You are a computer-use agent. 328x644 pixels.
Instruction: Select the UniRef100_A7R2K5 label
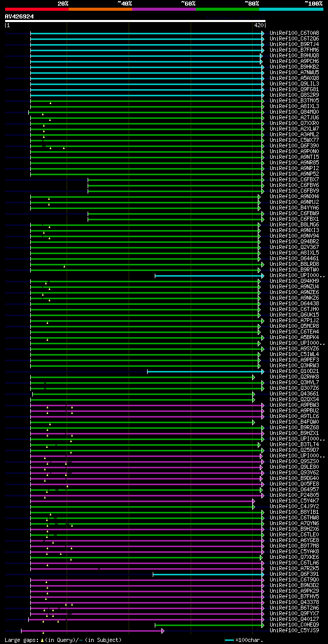click(x=294, y=568)
